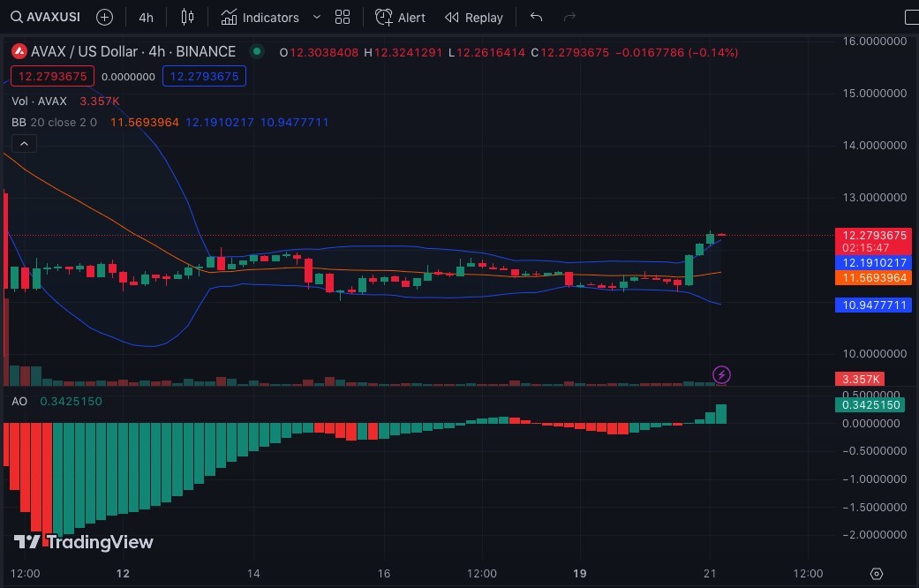Change the 4h timeframe interval
This screenshot has height=588, width=919.
pos(146,18)
